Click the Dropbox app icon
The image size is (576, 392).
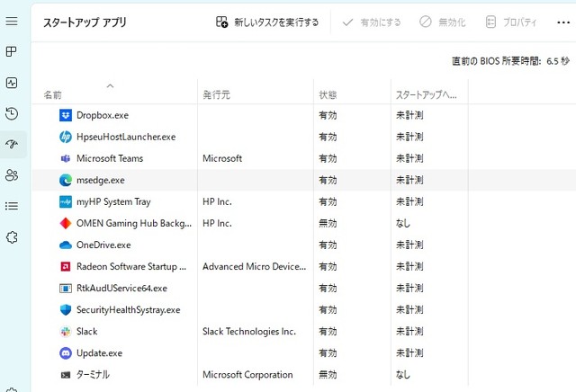point(66,115)
